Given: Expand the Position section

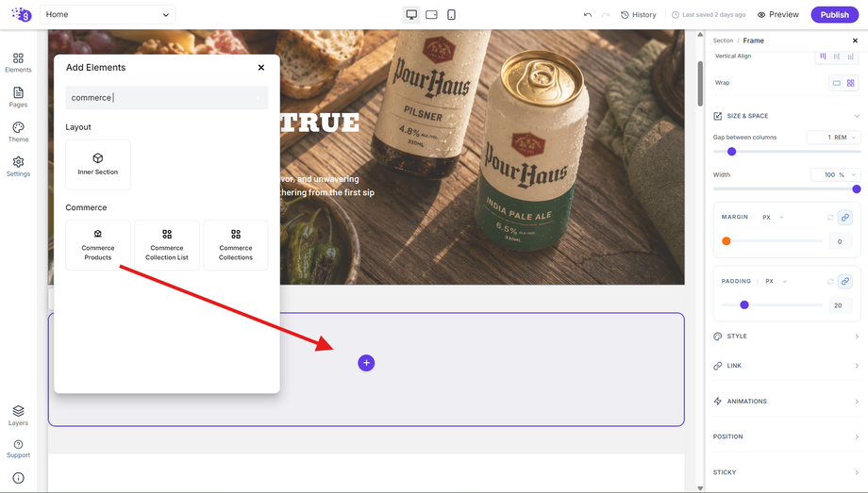Looking at the screenshot, I should point(787,436).
